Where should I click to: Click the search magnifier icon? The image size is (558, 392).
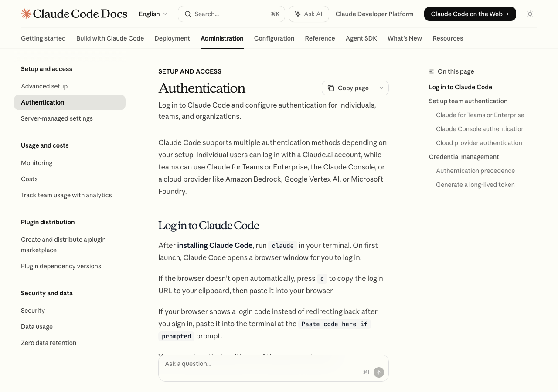pyautogui.click(x=188, y=14)
